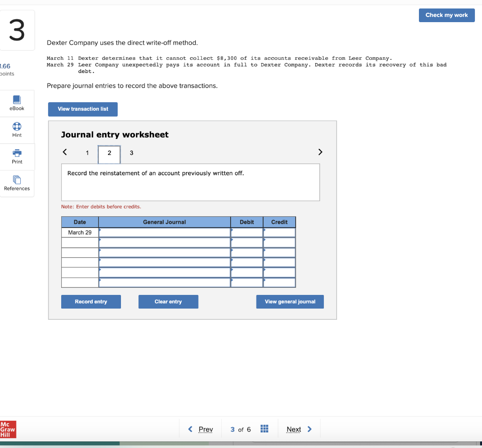Image resolution: width=482 pixels, height=448 pixels.
Task: Click the '3 of 6' question counter
Action: coord(241,429)
